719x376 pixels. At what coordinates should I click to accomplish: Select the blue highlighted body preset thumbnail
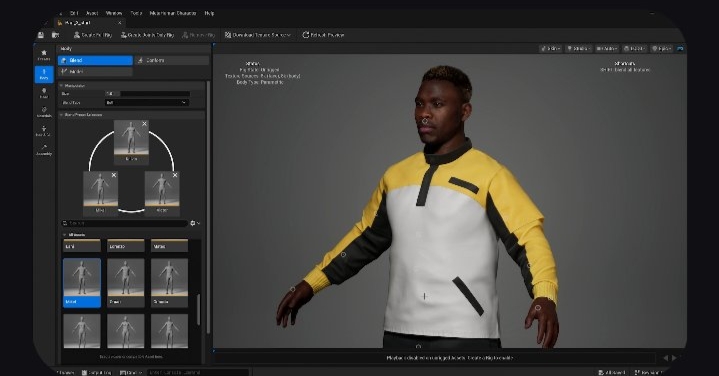[x=82, y=282]
